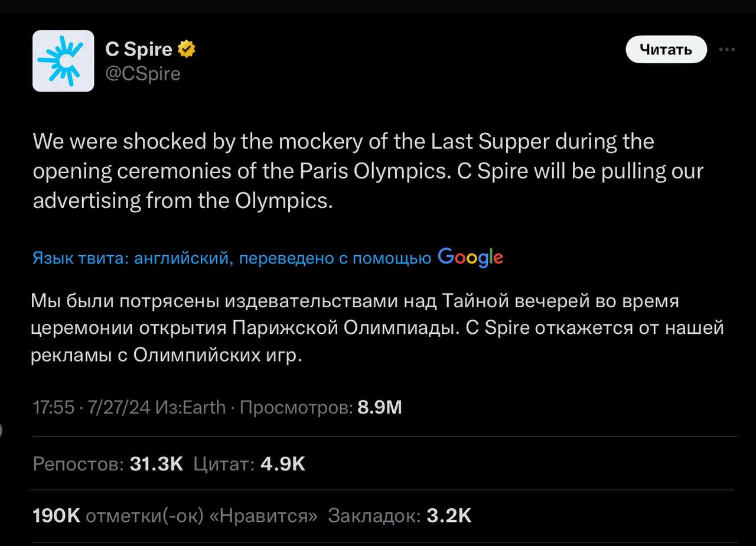Open the @CSpire handle link

tap(142, 73)
